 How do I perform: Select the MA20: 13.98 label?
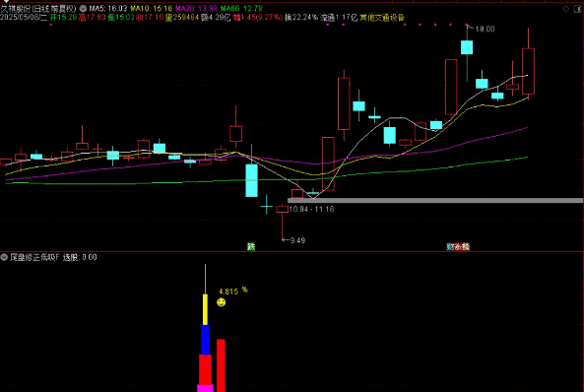coord(196,8)
